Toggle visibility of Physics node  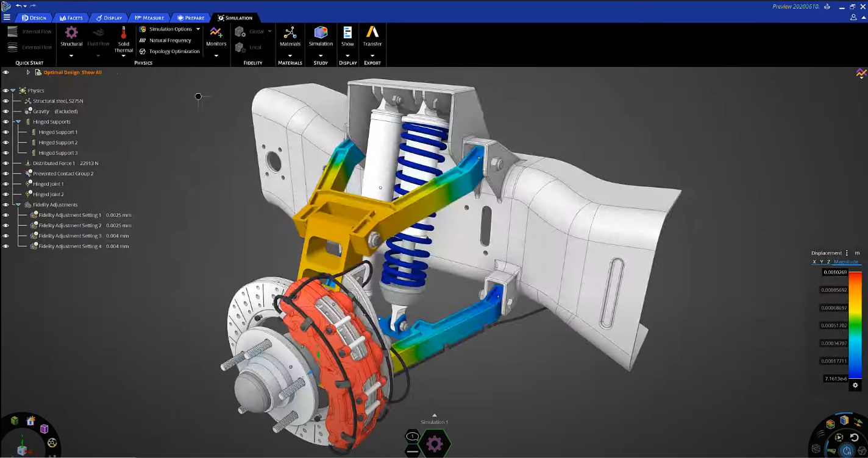[x=5, y=91]
